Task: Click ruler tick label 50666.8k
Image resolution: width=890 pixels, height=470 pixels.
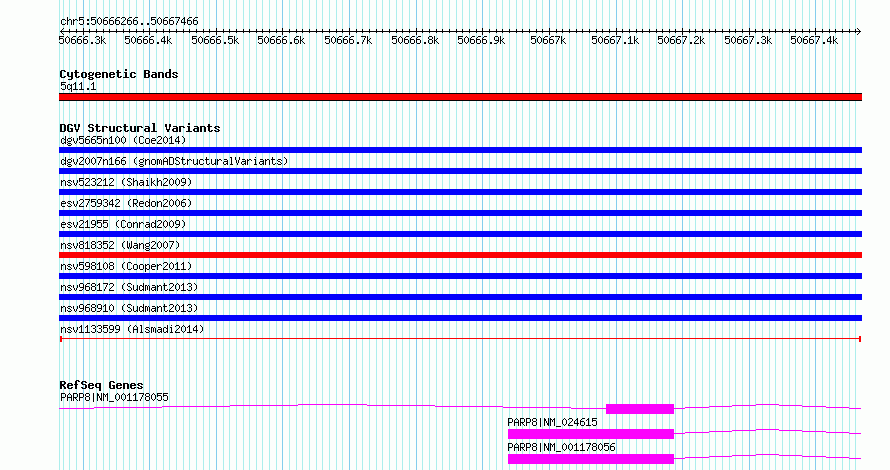Action: click(415, 40)
